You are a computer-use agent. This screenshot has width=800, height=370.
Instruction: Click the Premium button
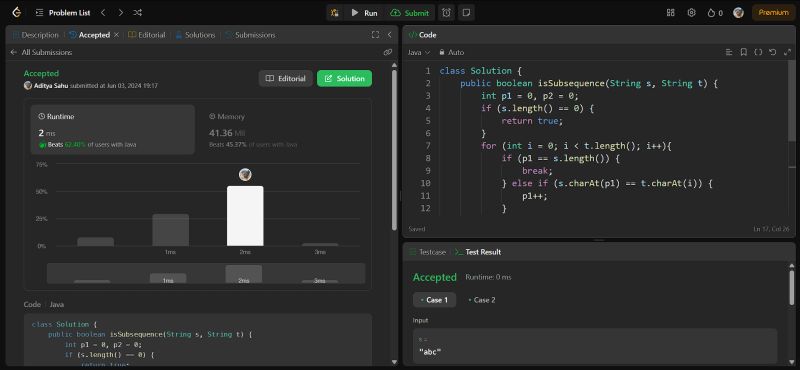773,13
